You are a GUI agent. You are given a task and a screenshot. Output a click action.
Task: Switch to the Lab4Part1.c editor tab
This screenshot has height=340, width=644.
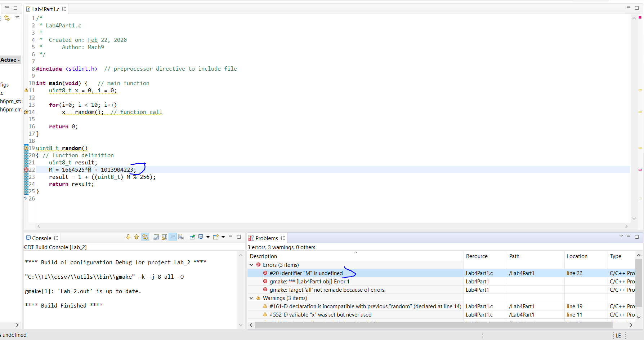point(46,9)
